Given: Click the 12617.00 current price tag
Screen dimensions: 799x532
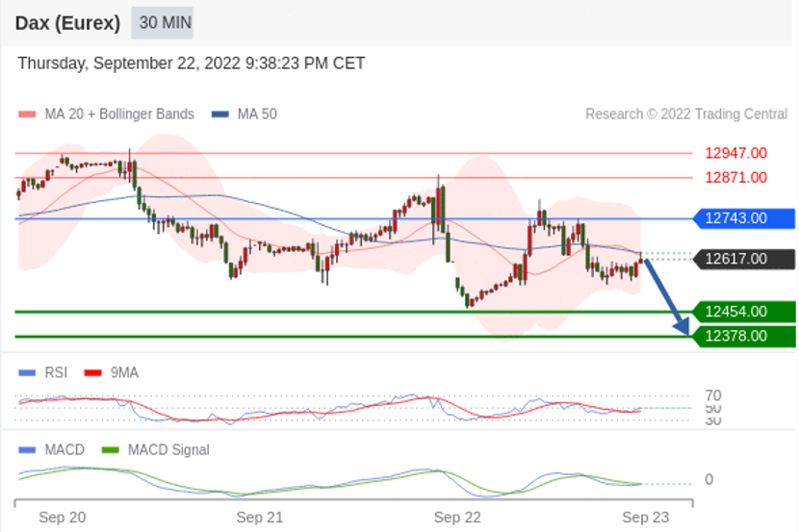Looking at the screenshot, I should coord(744,259).
